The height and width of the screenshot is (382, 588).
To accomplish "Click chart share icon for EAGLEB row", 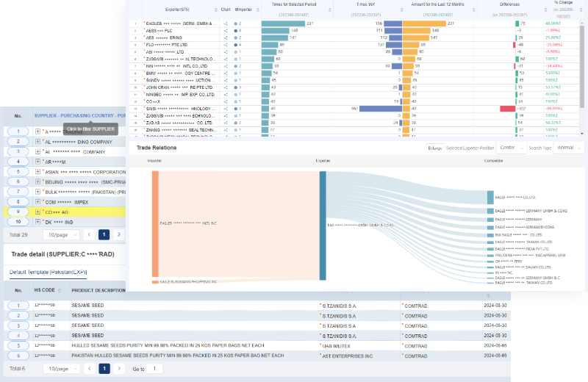I will [226, 24].
